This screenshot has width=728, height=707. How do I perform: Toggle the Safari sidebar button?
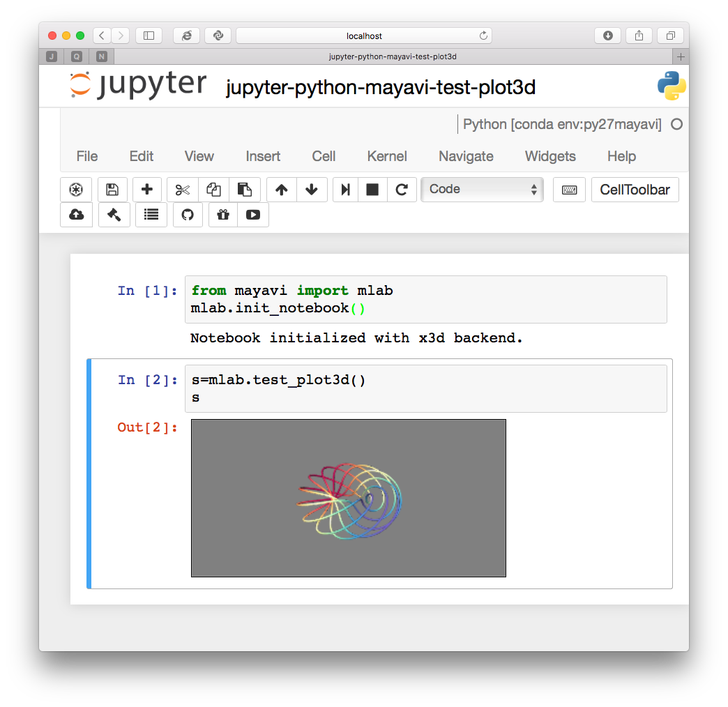(x=149, y=36)
